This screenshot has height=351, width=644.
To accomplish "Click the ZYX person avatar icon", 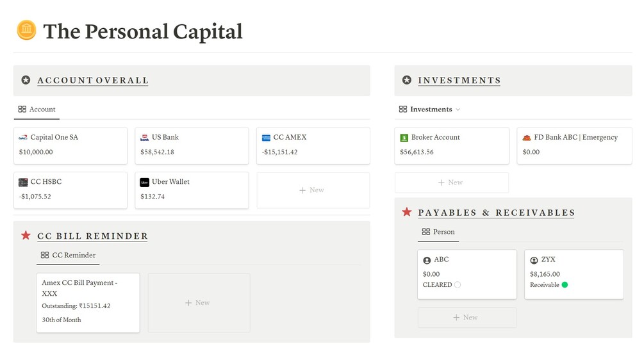I will coord(534,260).
